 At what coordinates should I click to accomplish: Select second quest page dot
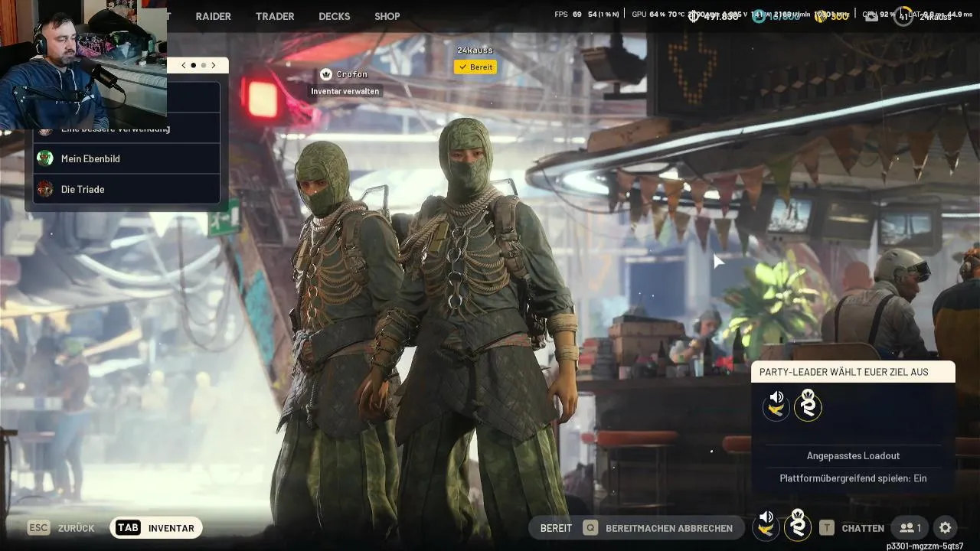[x=204, y=65]
